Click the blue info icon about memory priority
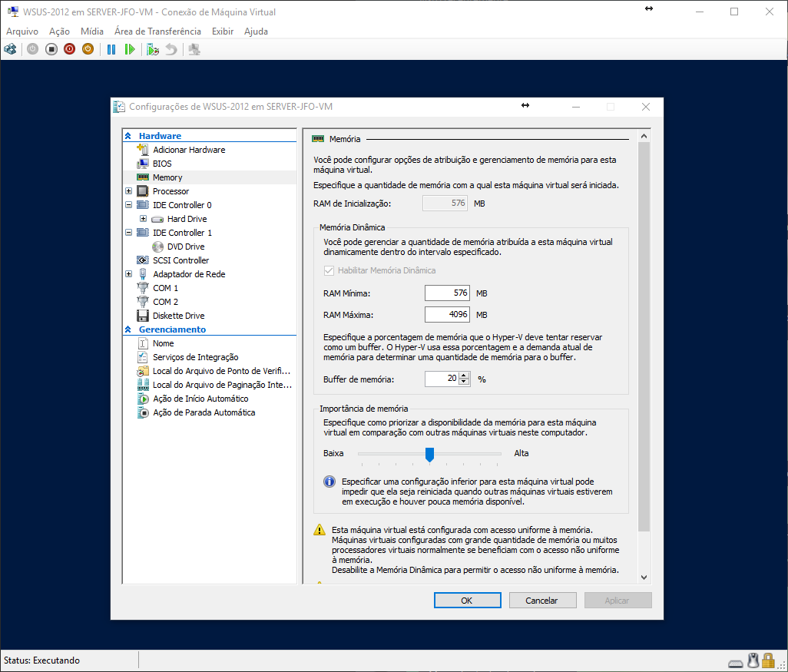 pos(329,482)
